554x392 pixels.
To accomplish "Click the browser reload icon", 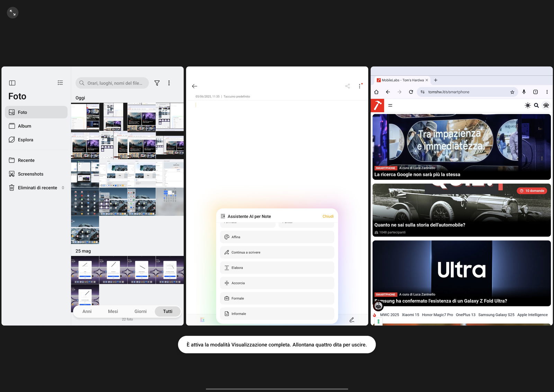I will 411,92.
